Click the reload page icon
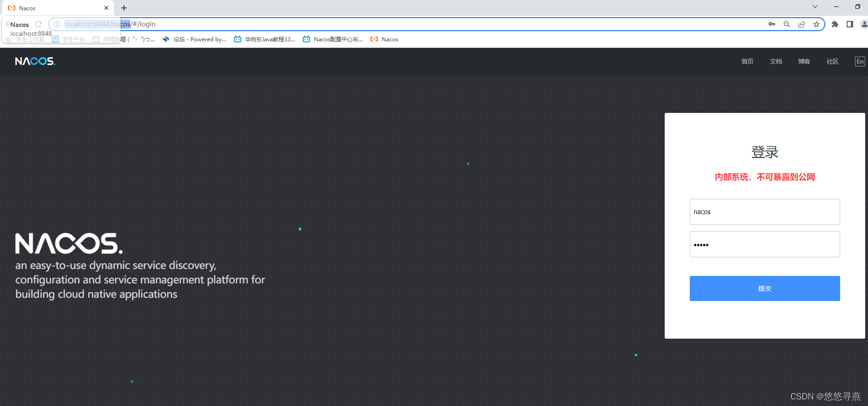The width and height of the screenshot is (868, 406). 39,24
